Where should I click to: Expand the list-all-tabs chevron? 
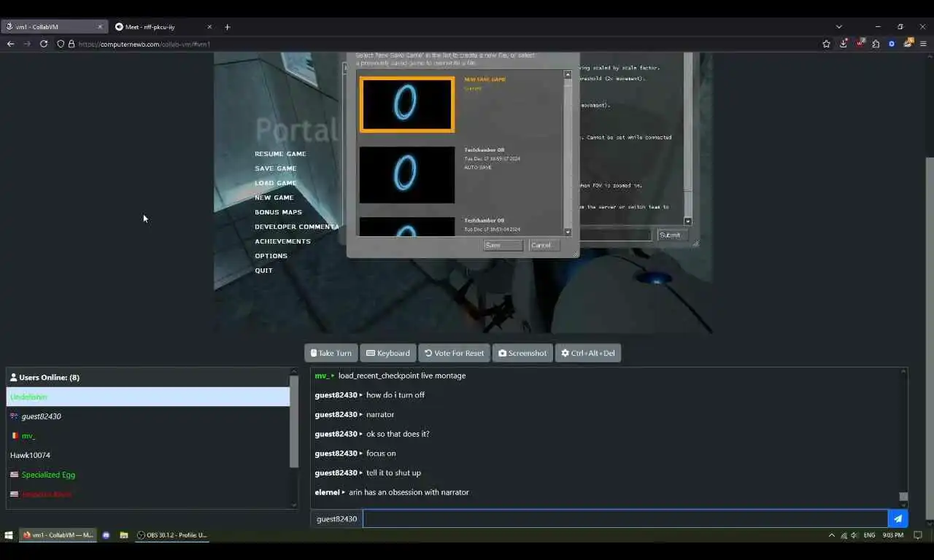[838, 27]
